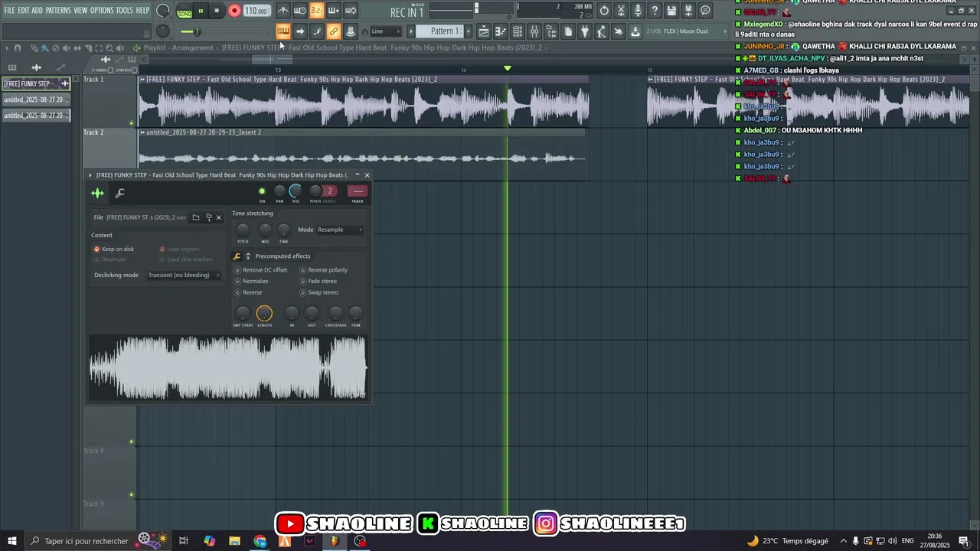Open the wrench settings tab in sampler
Image resolution: width=980 pixels, height=551 pixels.
click(119, 193)
